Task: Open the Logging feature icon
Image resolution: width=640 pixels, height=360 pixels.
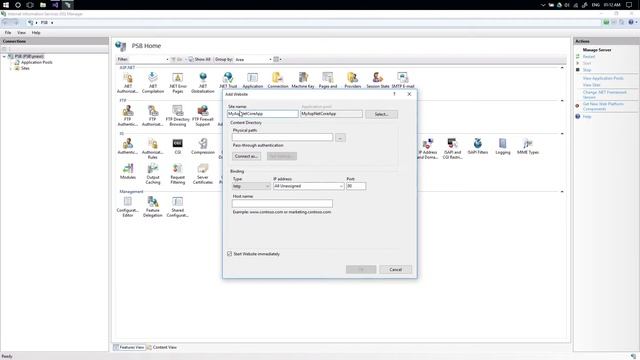Action: coord(503,146)
